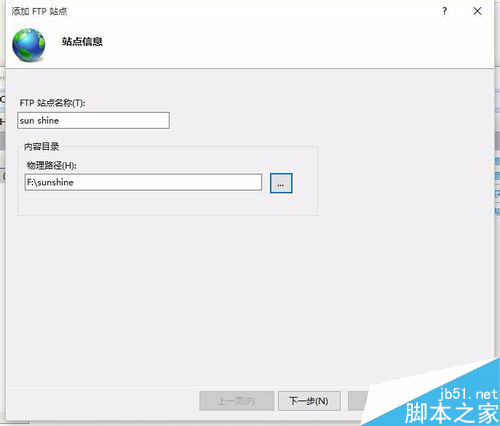This screenshot has width=500, height=426.
Task: Click the FTP 站点名称(T) label
Action: click(x=52, y=103)
